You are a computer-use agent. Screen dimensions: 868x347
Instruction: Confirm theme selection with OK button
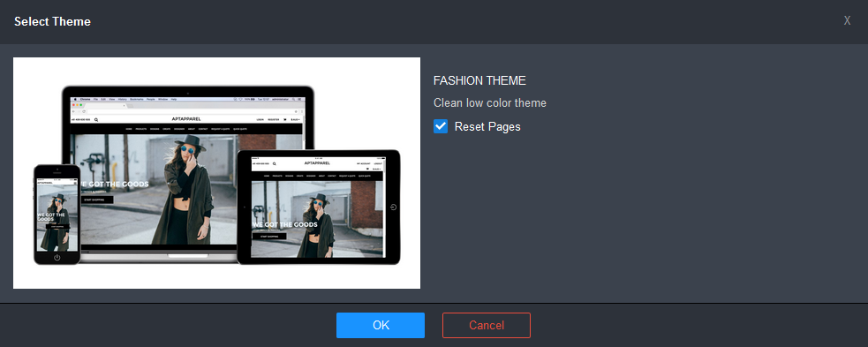pos(381,326)
